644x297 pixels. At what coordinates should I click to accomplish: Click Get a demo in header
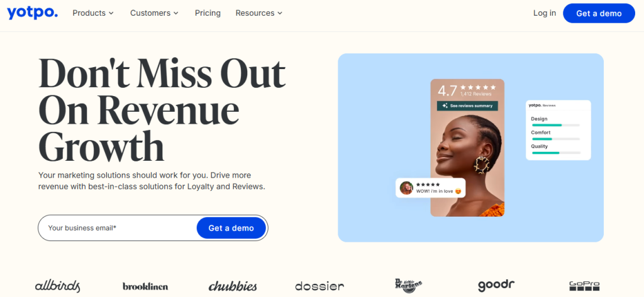(x=599, y=13)
